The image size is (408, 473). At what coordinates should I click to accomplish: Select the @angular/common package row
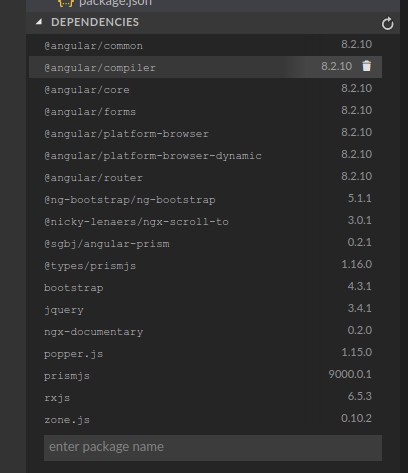point(205,45)
